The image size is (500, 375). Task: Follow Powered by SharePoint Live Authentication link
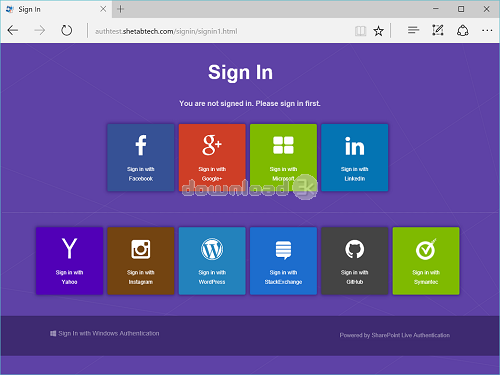(x=395, y=335)
